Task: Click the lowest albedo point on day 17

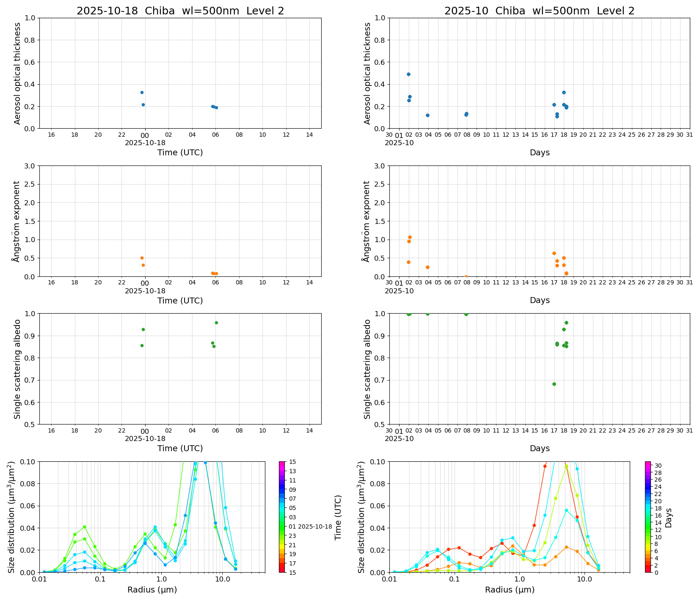Action: 554,384
